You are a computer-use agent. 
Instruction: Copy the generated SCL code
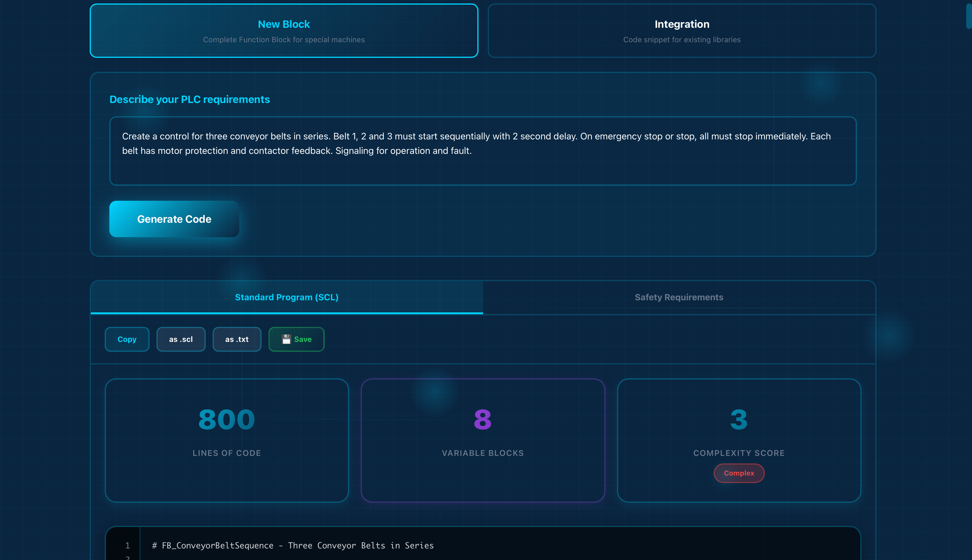(x=127, y=339)
